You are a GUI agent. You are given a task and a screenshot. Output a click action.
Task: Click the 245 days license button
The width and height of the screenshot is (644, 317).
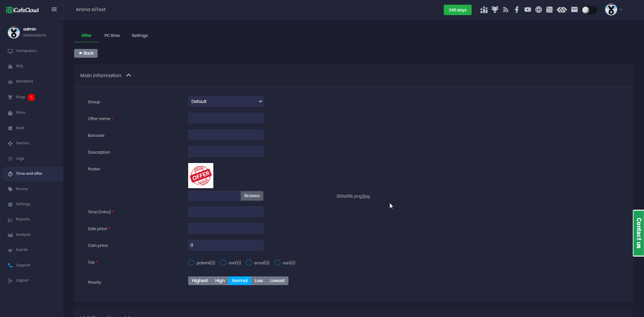[458, 10]
